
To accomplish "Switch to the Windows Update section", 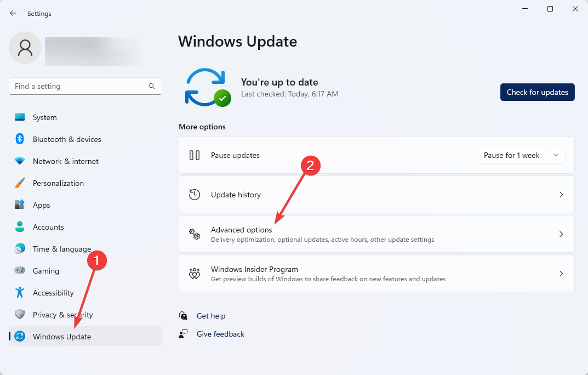I will pos(60,337).
